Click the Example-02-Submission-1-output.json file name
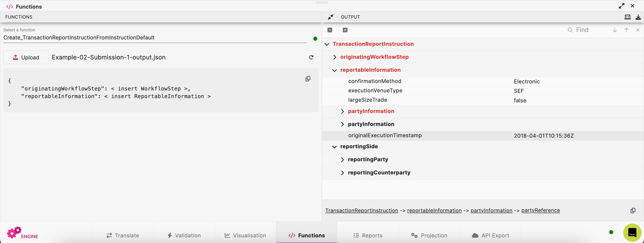 click(x=109, y=57)
